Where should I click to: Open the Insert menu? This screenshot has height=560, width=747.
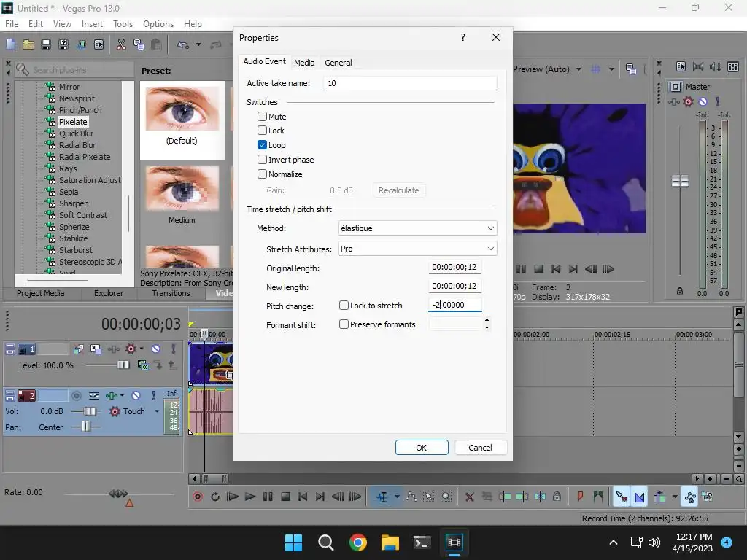coord(92,24)
